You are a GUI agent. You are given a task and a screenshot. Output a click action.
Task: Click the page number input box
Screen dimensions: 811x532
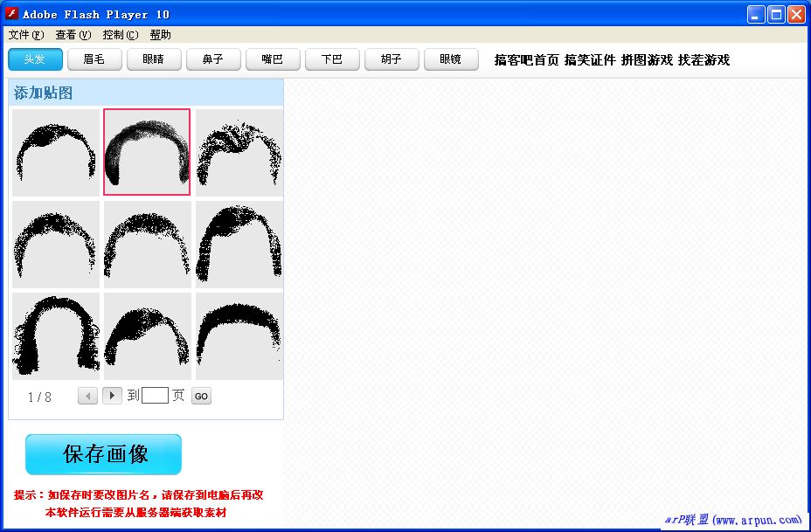pyautogui.click(x=155, y=396)
